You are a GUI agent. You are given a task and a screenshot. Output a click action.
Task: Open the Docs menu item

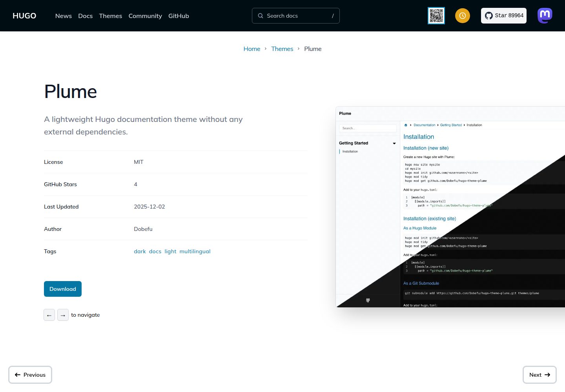86,16
